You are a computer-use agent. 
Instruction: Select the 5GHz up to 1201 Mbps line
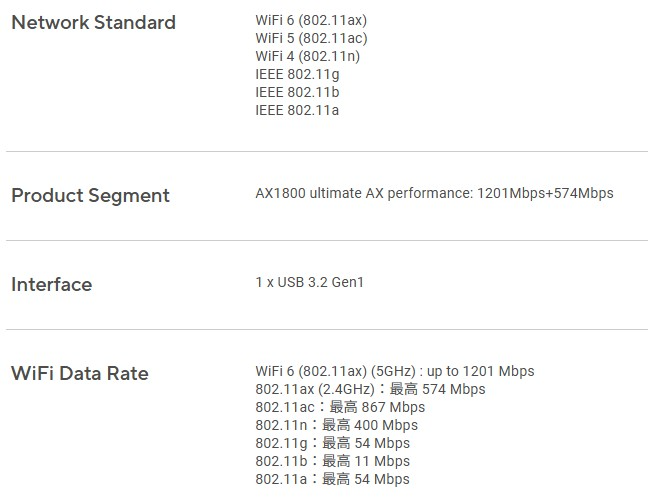pos(395,371)
